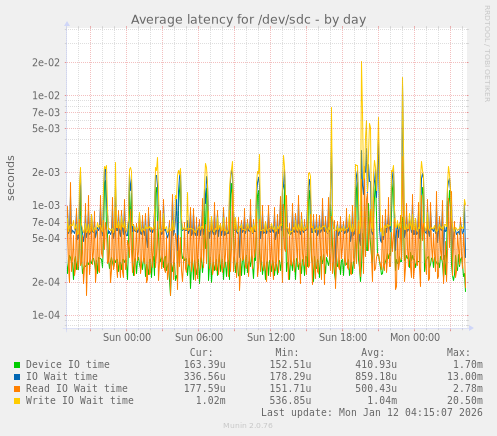Image resolution: width=497 pixels, height=436 pixels.
Task: Click the minimum value 536.85u
Action: 290,400
